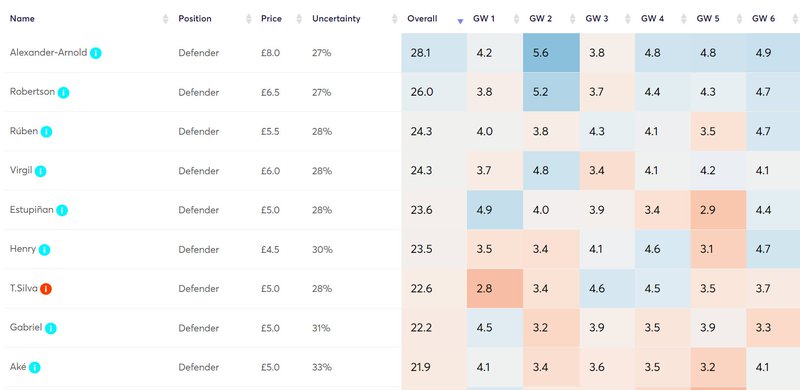Screen dimensions: 800x390
Task: Toggle the Overall descending sort arrow
Action: [x=460, y=21]
